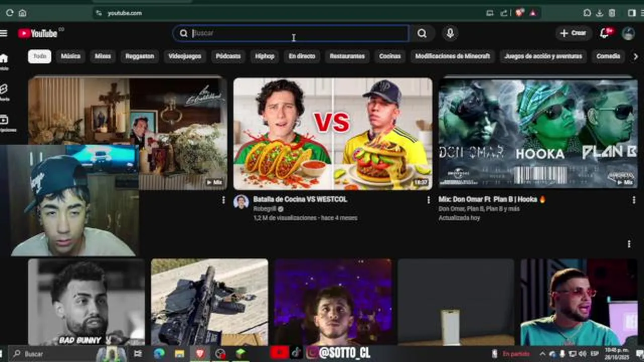Open three-dot menu of the first mix

point(223,200)
